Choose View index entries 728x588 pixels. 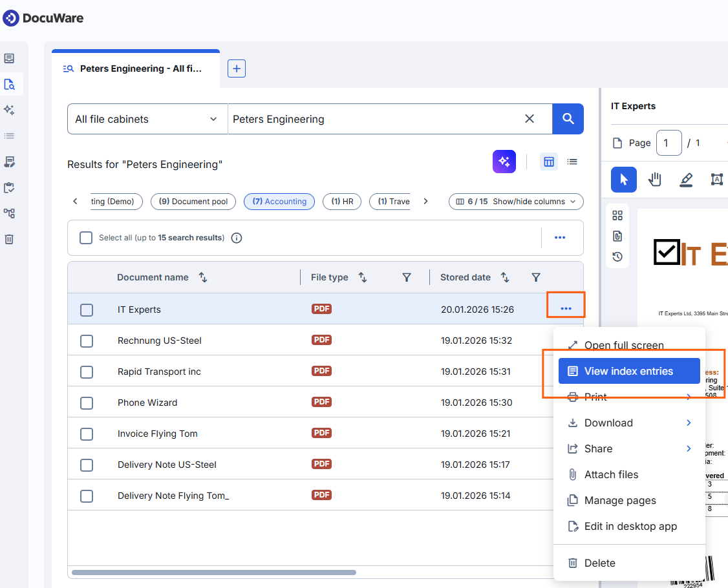tap(629, 371)
